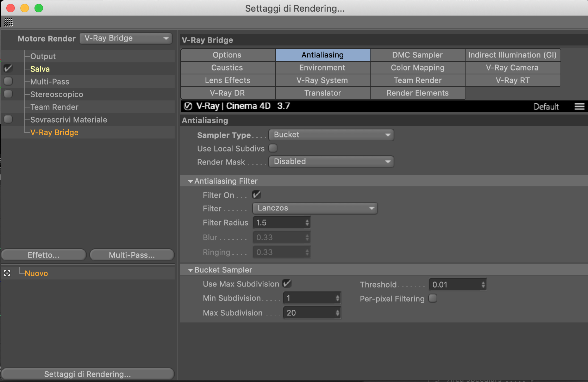Click the V-Ray logo icon in banner
Image resolution: width=588 pixels, height=382 pixels.
pos(188,106)
